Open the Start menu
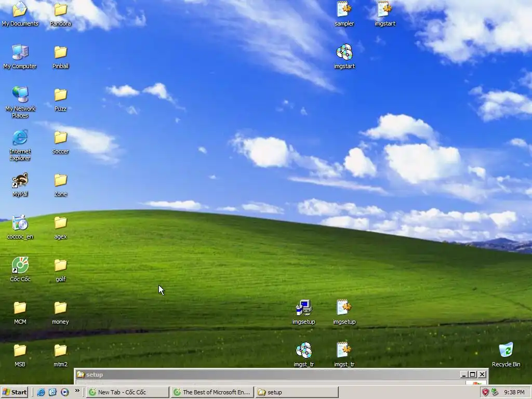The height and width of the screenshot is (399, 532). [x=14, y=392]
